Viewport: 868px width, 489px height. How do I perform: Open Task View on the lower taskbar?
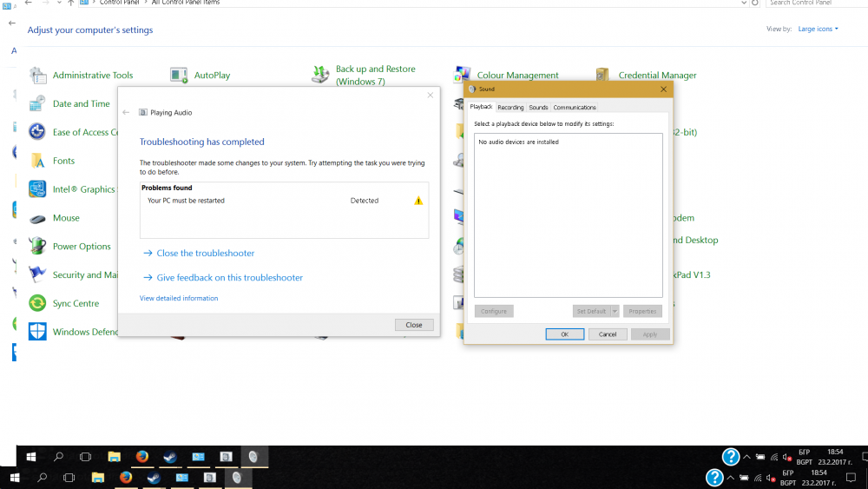pos(69,478)
